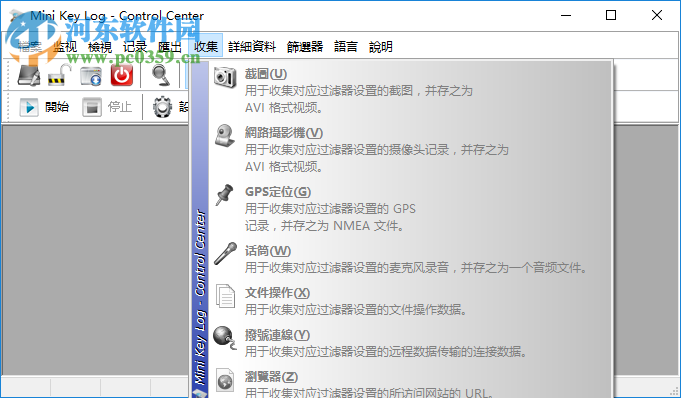Click the 摄像头记录 description line
Screen dimensions: 681x398
pyautogui.click(x=377, y=150)
